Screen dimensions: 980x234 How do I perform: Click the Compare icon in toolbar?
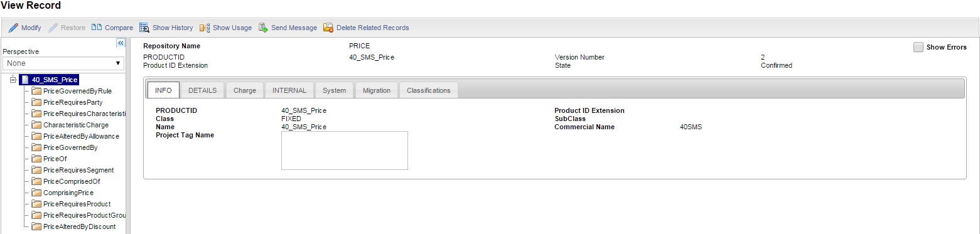pyautogui.click(x=97, y=28)
